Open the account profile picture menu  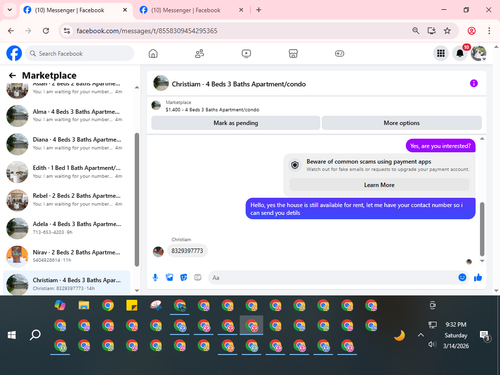(478, 53)
